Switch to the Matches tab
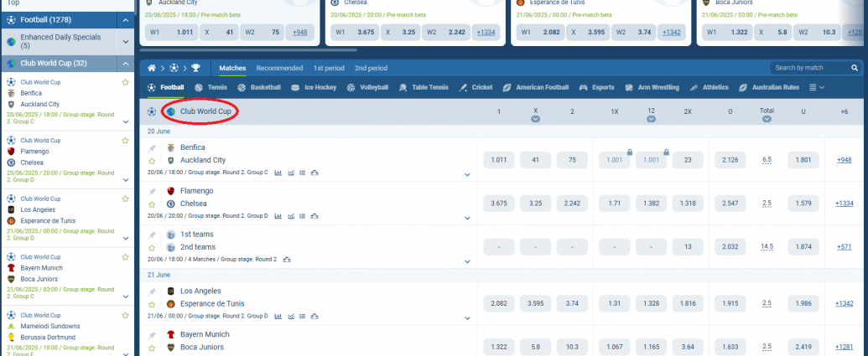Screen dimensions: 868x356 pyautogui.click(x=232, y=68)
